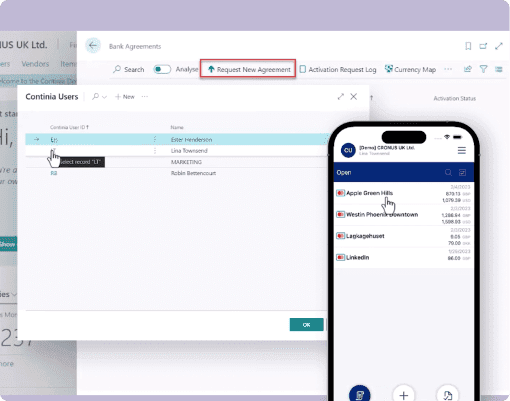The width and height of the screenshot is (510, 401).
Task: Expand the Continia Users dialog to full size
Action: pos(340,97)
